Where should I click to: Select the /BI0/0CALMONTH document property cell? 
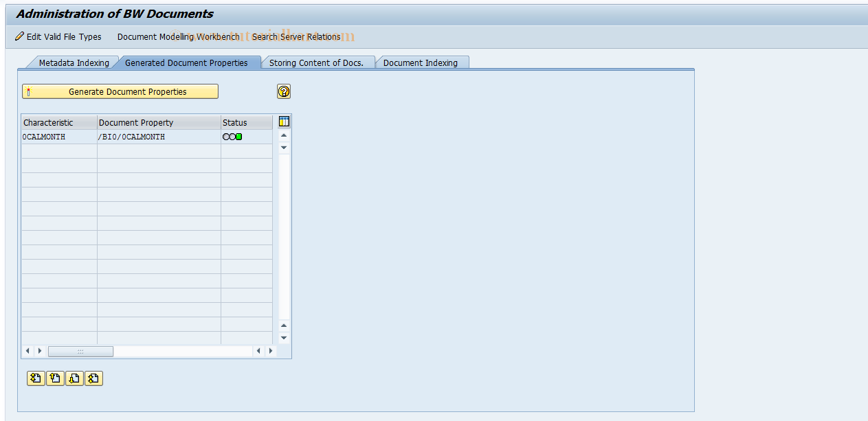pos(159,137)
